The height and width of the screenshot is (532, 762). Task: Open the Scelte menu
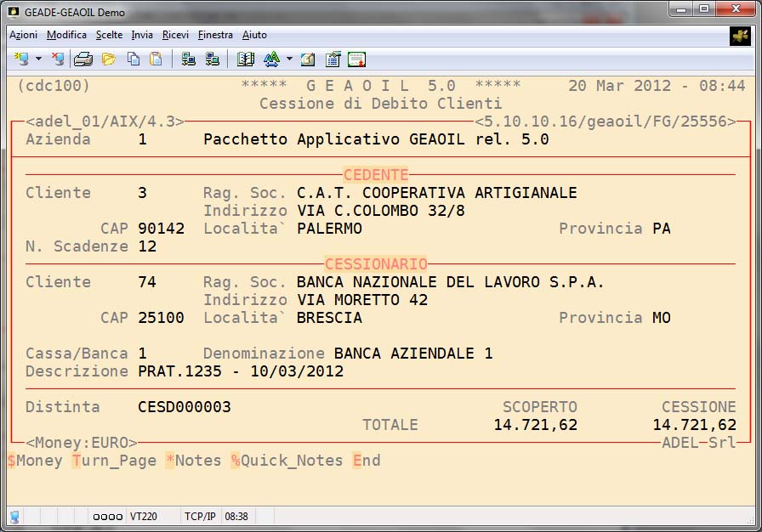pyautogui.click(x=109, y=35)
